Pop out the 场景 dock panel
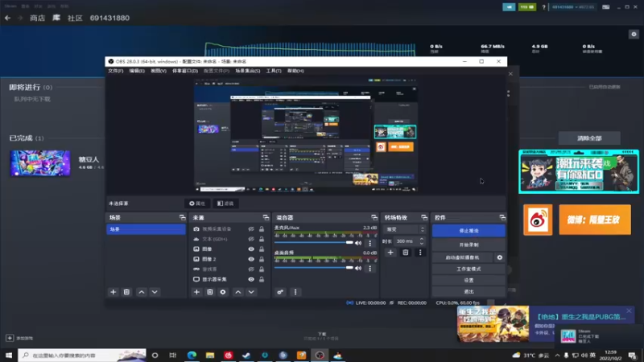This screenshot has height=362, width=644. point(183,217)
